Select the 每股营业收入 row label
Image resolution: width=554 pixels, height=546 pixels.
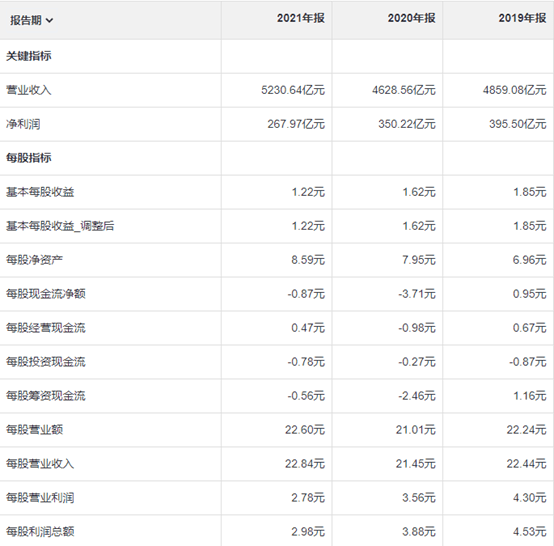click(x=40, y=463)
